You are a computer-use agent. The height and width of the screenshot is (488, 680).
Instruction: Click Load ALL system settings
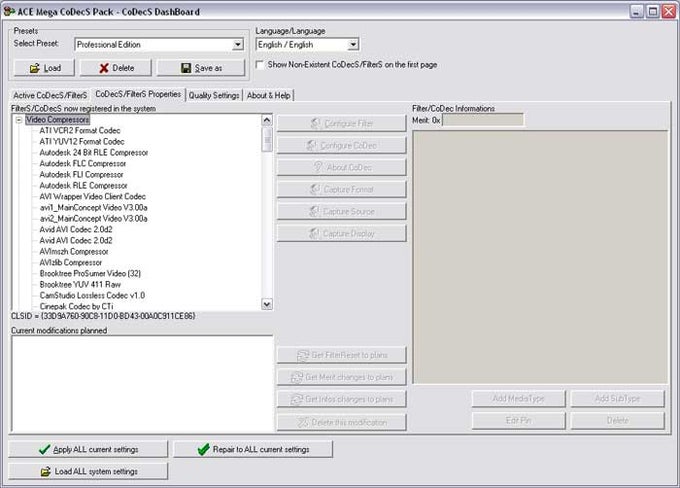(x=88, y=472)
